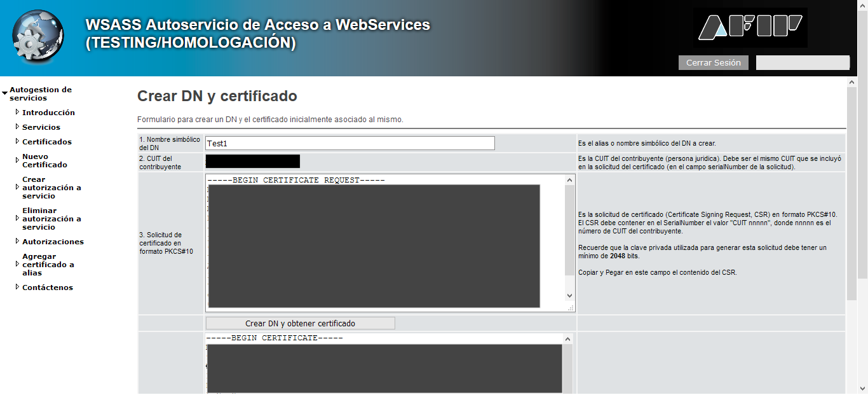Click the CUIT del contribuyente field

point(253,162)
